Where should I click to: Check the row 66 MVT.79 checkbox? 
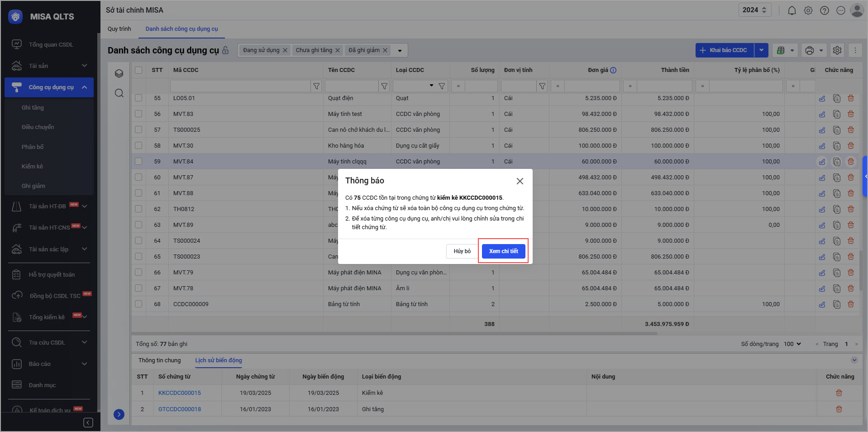[138, 273]
